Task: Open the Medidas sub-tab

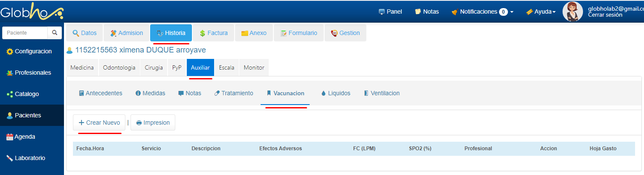Action: [x=150, y=93]
